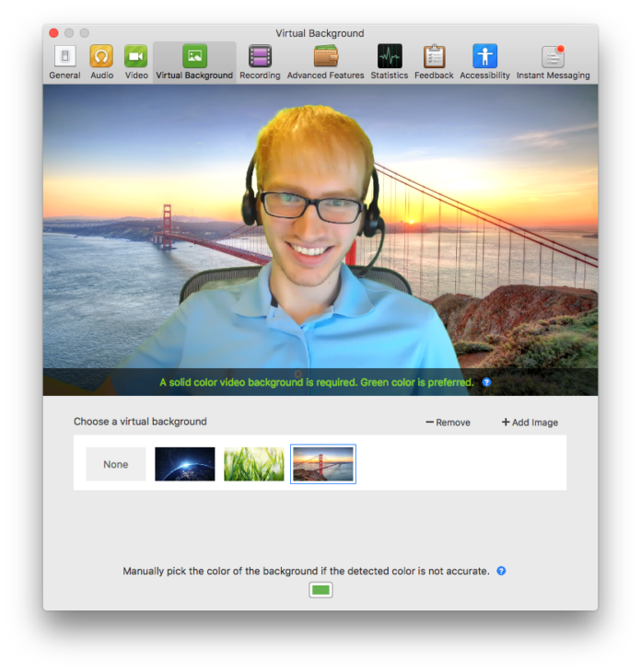Open the Feedback clipboard icon
The image size is (641, 672).
pos(434,57)
